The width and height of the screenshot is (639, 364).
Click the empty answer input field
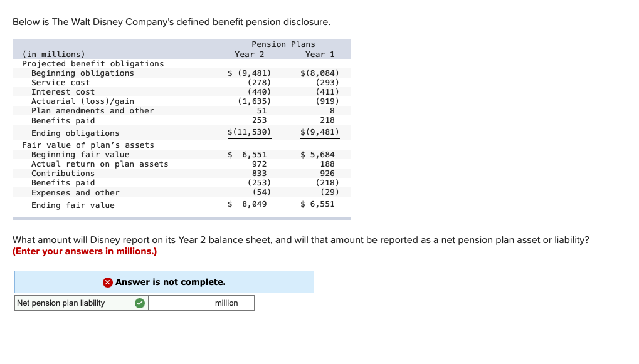180,303
